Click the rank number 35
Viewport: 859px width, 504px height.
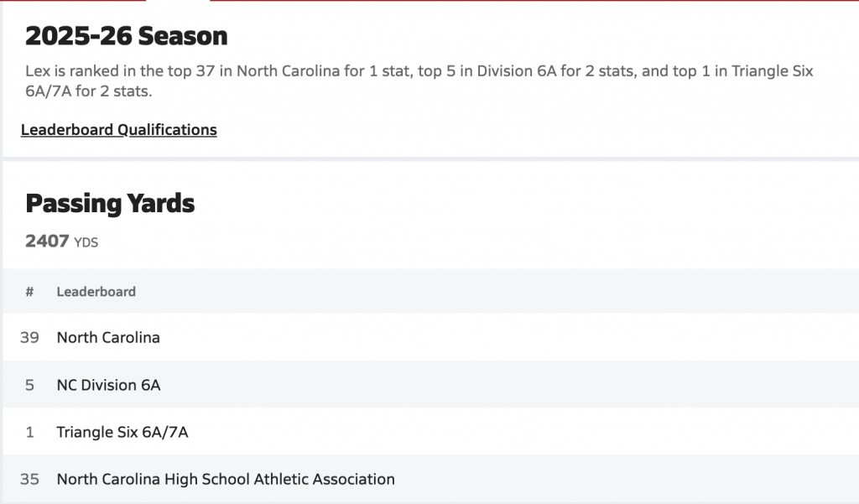point(29,479)
